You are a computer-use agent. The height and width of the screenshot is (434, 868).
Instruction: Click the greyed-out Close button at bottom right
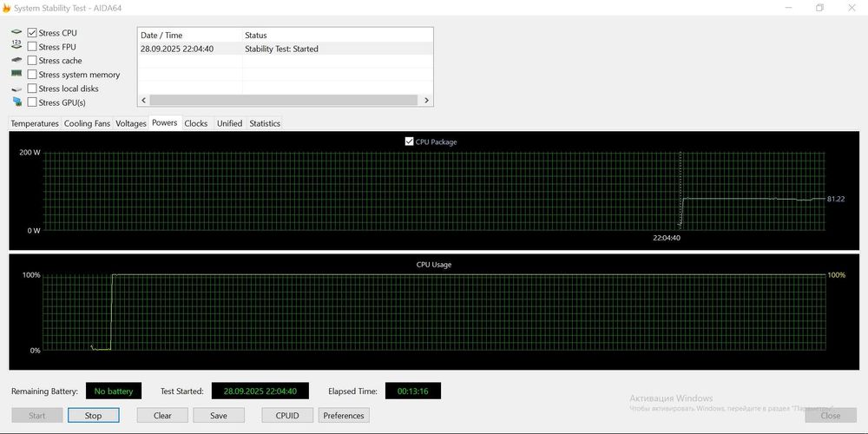click(831, 416)
